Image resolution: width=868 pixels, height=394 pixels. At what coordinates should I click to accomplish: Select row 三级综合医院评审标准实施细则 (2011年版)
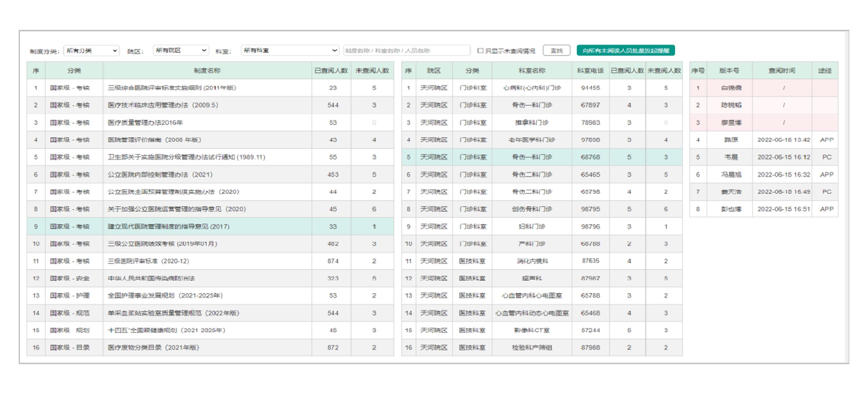point(172,88)
